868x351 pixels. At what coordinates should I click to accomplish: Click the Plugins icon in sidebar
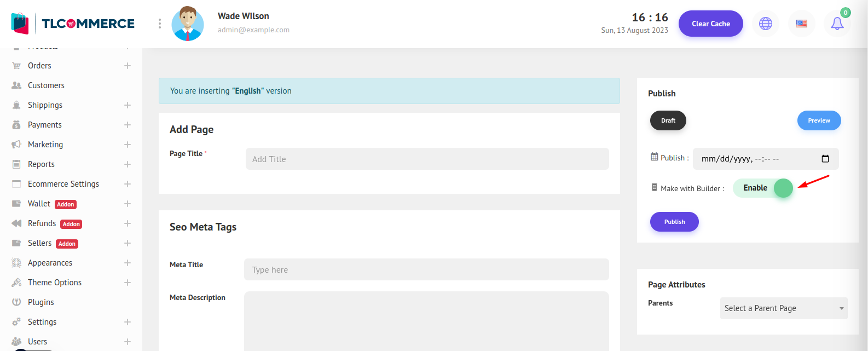tap(16, 302)
